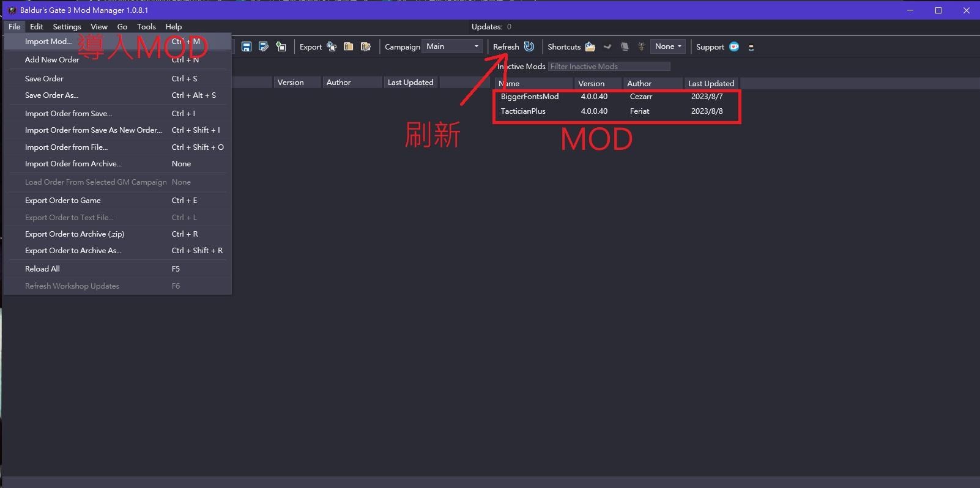980x488 pixels.
Task: Choose Import Order from Save As New Order...
Action: coord(117,130)
